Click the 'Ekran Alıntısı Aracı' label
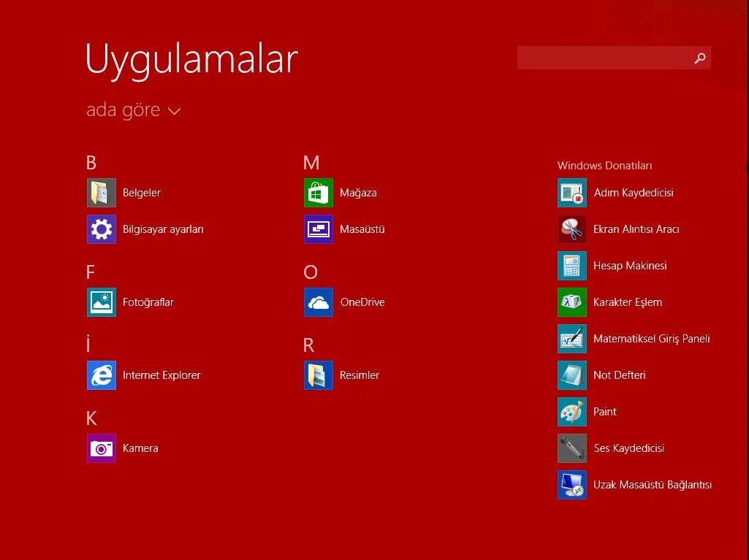 coord(636,229)
